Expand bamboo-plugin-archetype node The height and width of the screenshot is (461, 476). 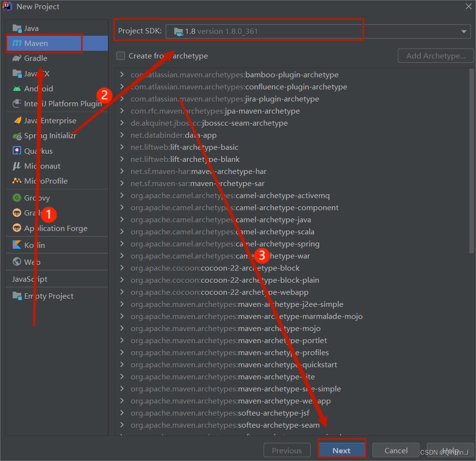pyautogui.click(x=122, y=74)
